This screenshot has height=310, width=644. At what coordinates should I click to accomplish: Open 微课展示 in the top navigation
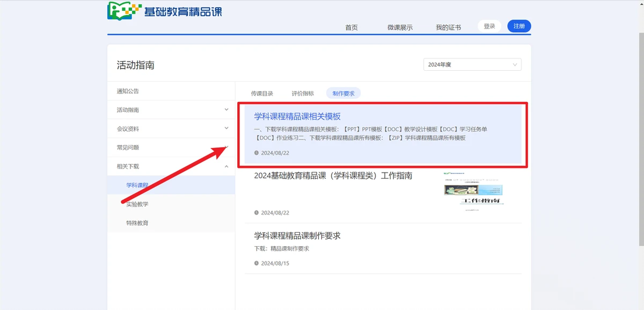point(400,28)
